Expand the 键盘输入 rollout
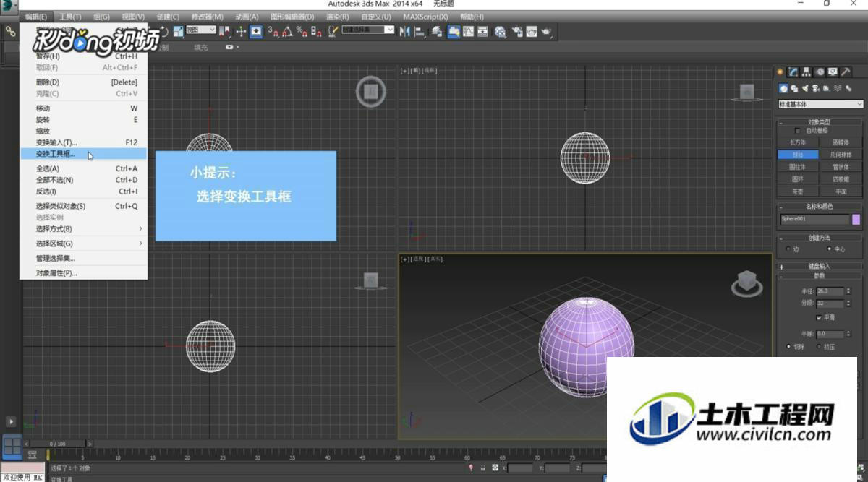 [820, 267]
